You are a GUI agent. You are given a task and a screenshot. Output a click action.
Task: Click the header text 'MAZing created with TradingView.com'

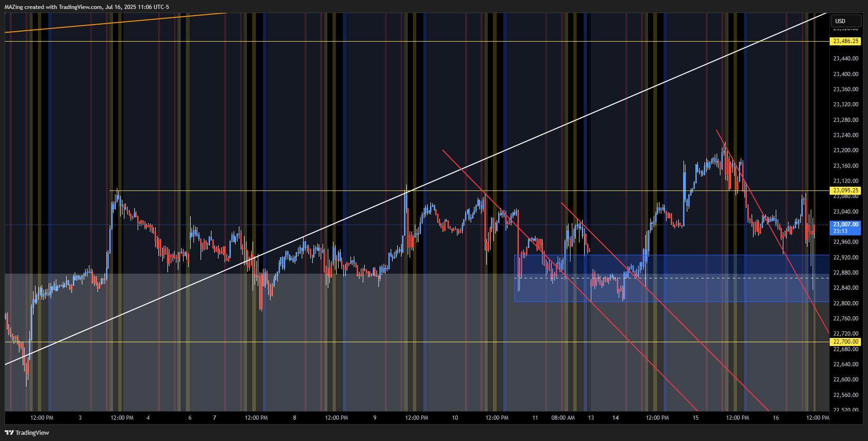tap(53, 7)
